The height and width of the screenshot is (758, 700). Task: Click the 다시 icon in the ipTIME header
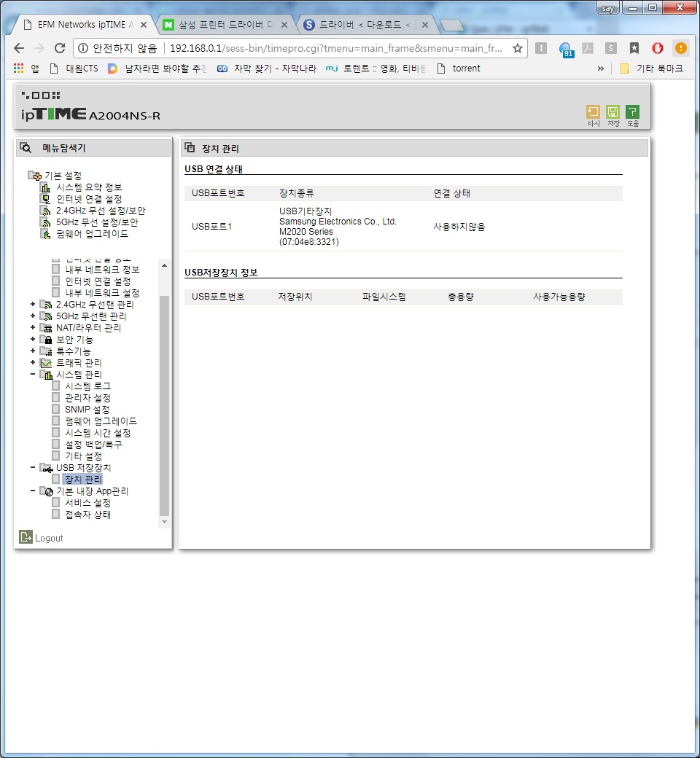(x=593, y=116)
